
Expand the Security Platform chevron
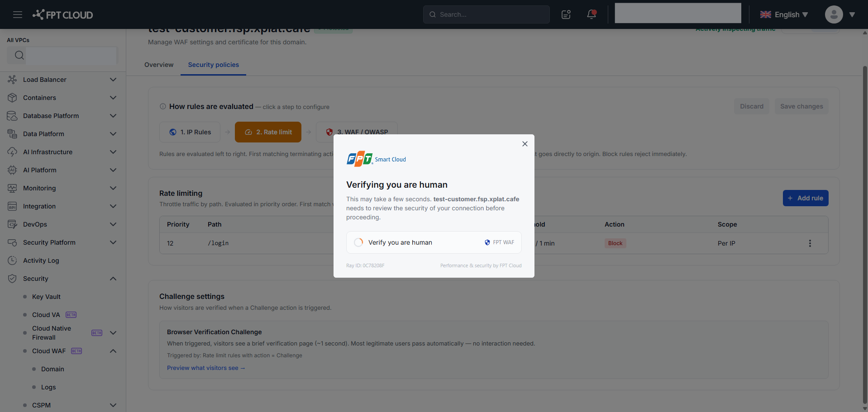pyautogui.click(x=113, y=242)
